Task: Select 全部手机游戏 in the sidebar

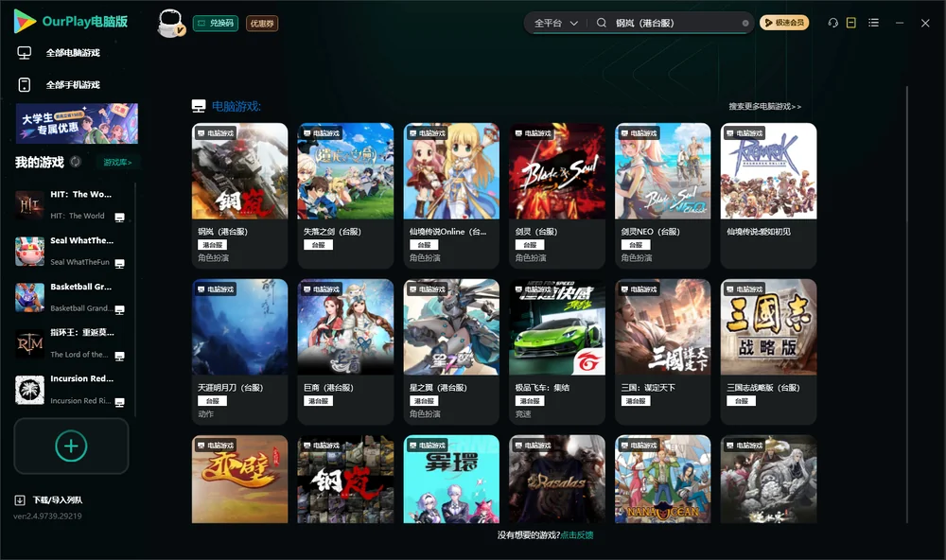Action: pyautogui.click(x=73, y=85)
